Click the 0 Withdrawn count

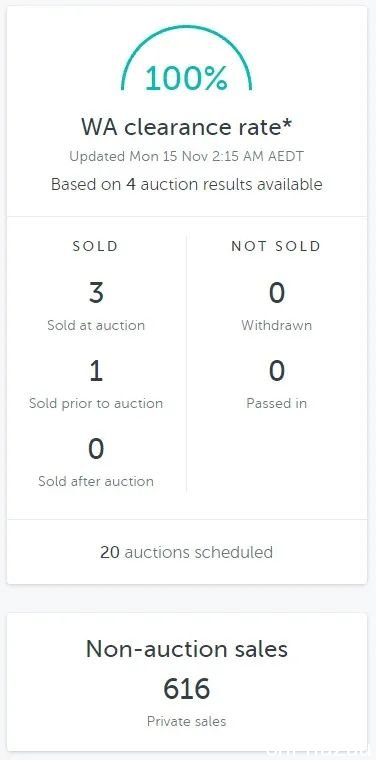[277, 294]
